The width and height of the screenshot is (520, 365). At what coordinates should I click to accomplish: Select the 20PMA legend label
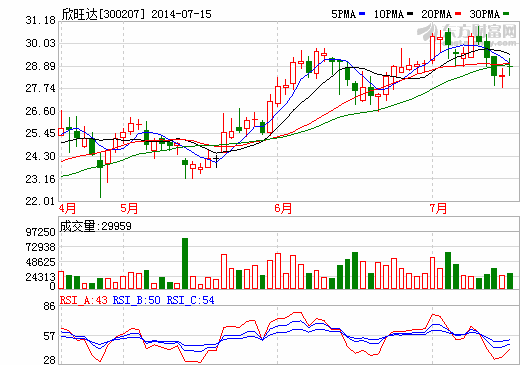pyautogui.click(x=437, y=14)
